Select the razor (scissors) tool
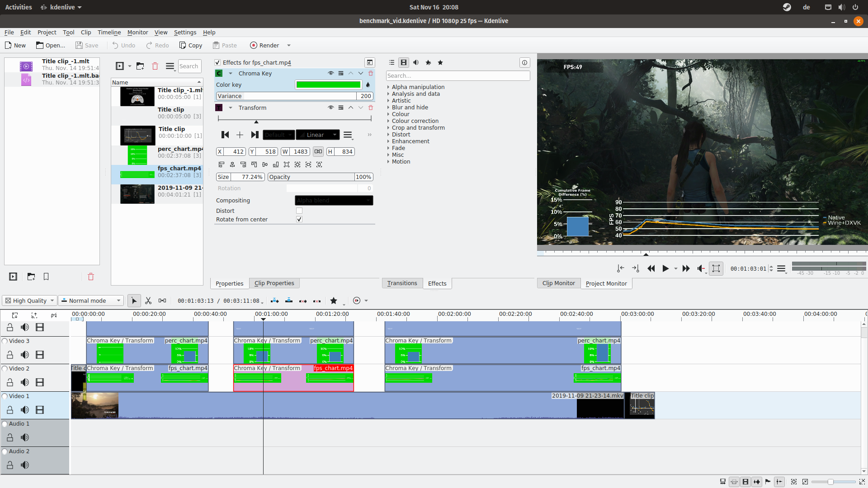The width and height of the screenshot is (868, 488). pos(148,301)
